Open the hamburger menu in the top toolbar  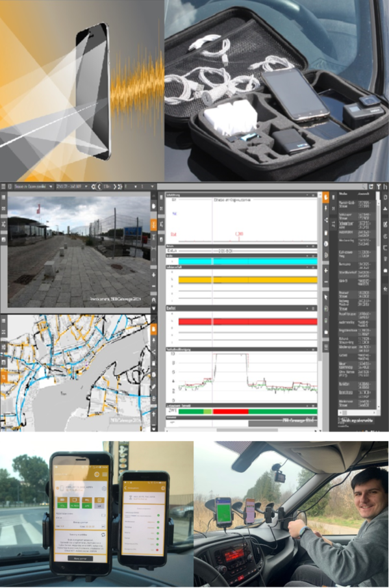(x=4, y=186)
